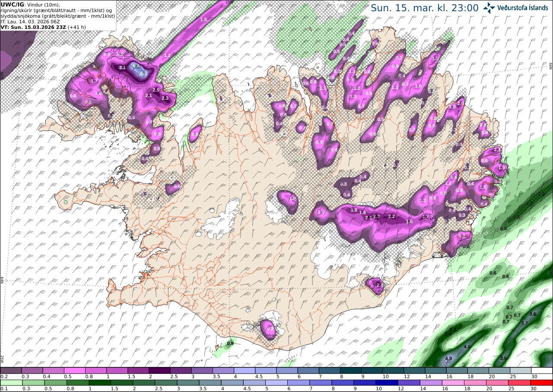Pick the dusky purple first swatch in the upper legend row
The width and height of the screenshot is (553, 392).
click(x=11, y=370)
